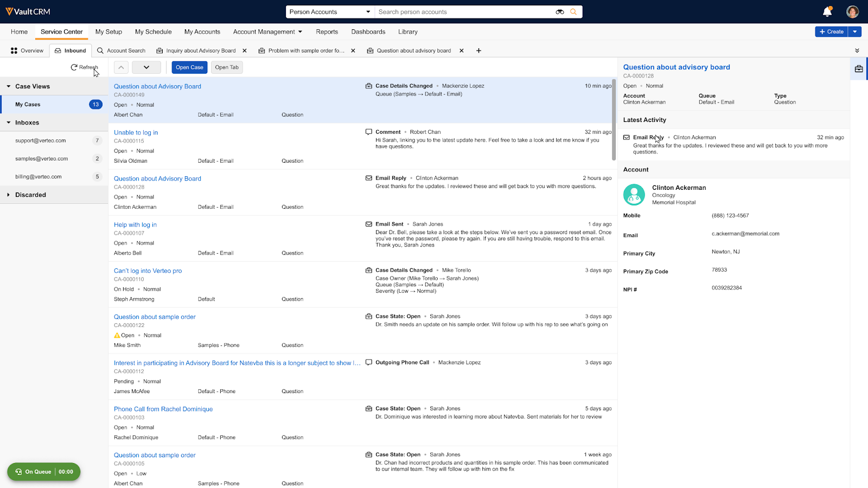Click the search person accounts field
Screen dimensions: 868x488
pyautogui.click(x=464, y=12)
